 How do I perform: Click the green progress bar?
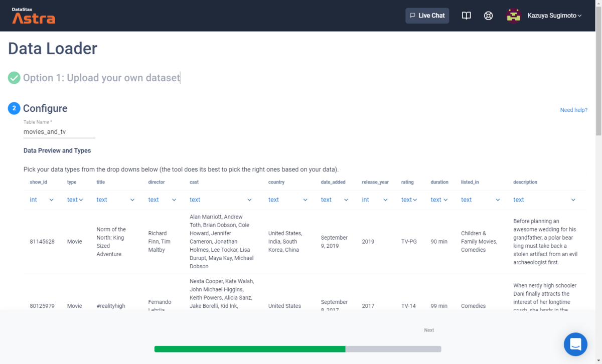pos(250,349)
